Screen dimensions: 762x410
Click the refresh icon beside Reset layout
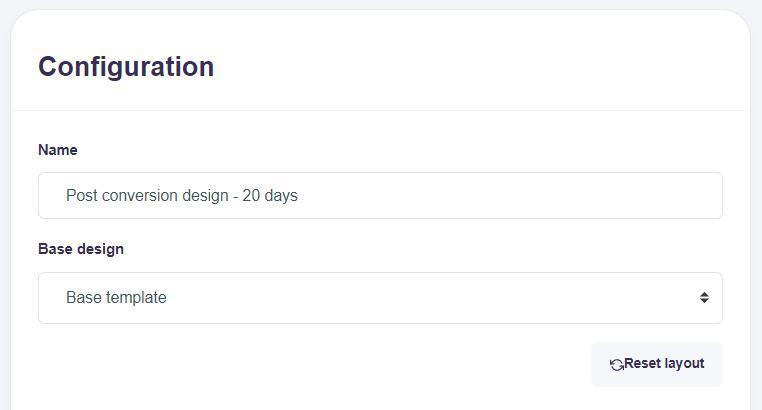click(616, 364)
